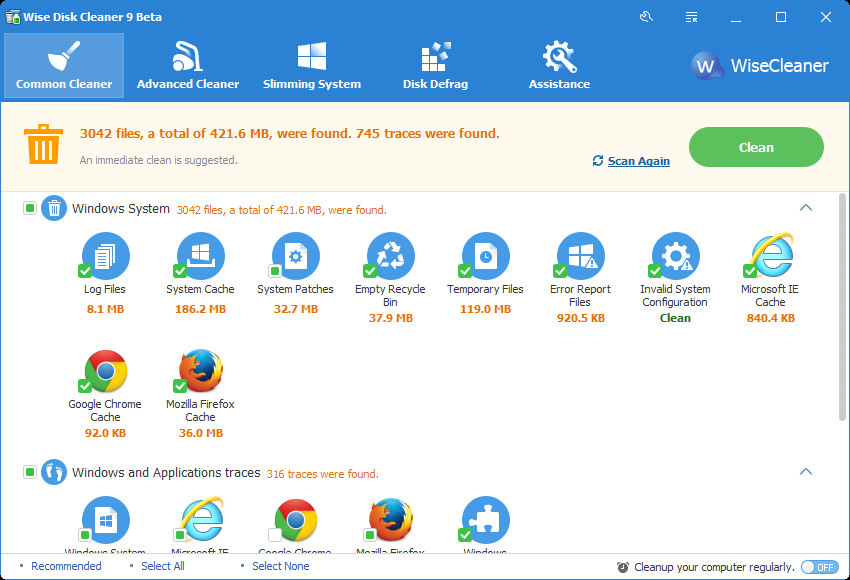Click the vertical scrollbar thumb

tap(842, 307)
